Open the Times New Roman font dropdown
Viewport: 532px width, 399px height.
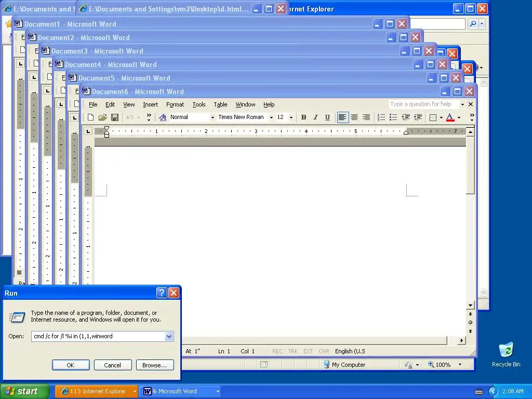(x=271, y=117)
